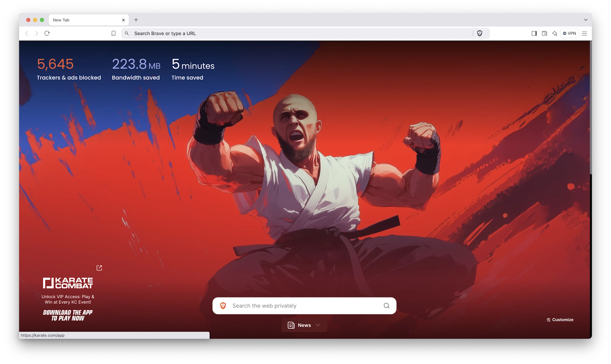This screenshot has height=364, width=611.
Task: Expand the News section chevron
Action: click(318, 325)
